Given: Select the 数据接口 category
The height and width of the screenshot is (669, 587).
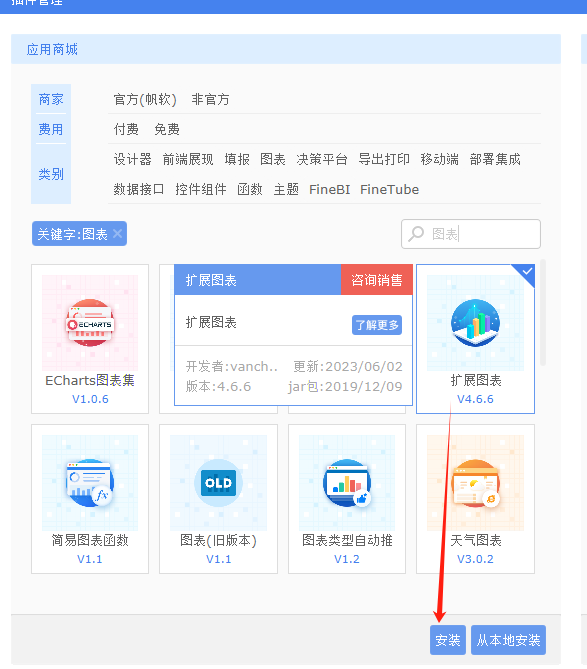Looking at the screenshot, I should [139, 189].
